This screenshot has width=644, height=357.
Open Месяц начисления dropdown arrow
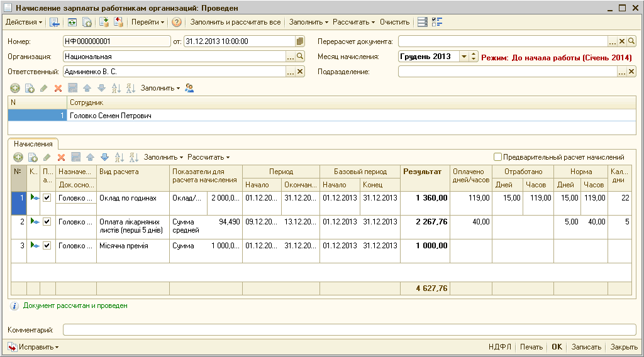[464, 57]
